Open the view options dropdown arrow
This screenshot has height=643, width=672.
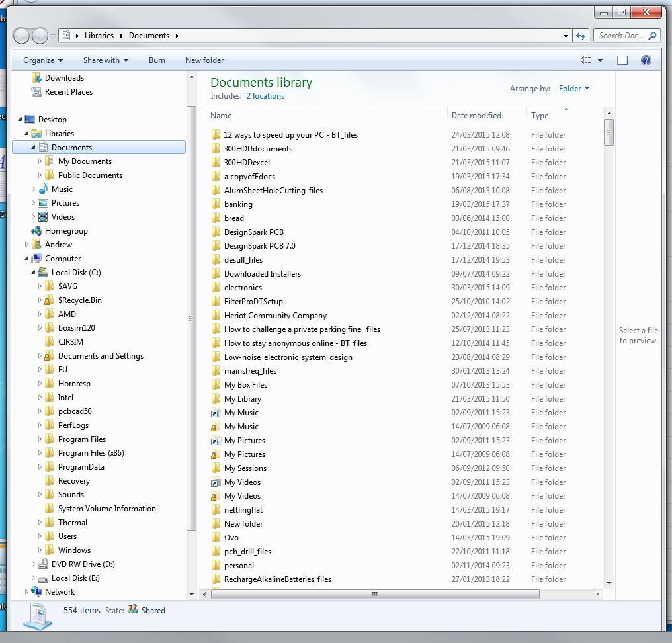600,60
